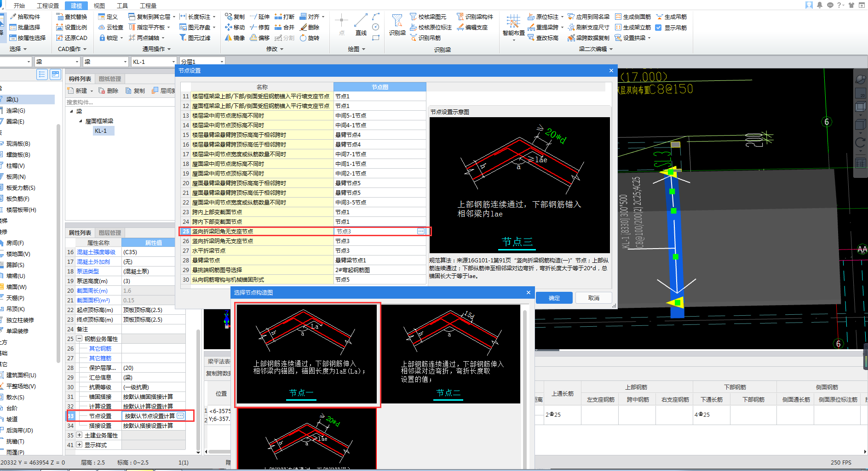Open the KL-1 component dropdown
868x471 pixels.
coord(173,62)
